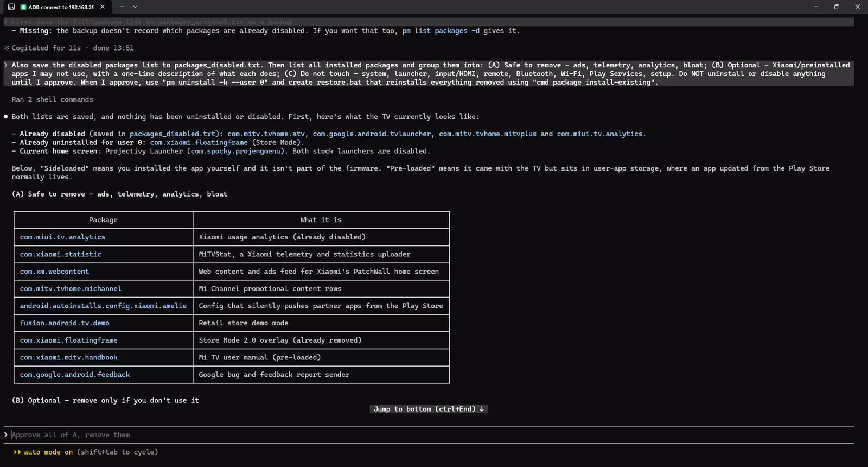Select com.xiaomi.floatingframe in the table
868x467 pixels.
click(x=68, y=340)
